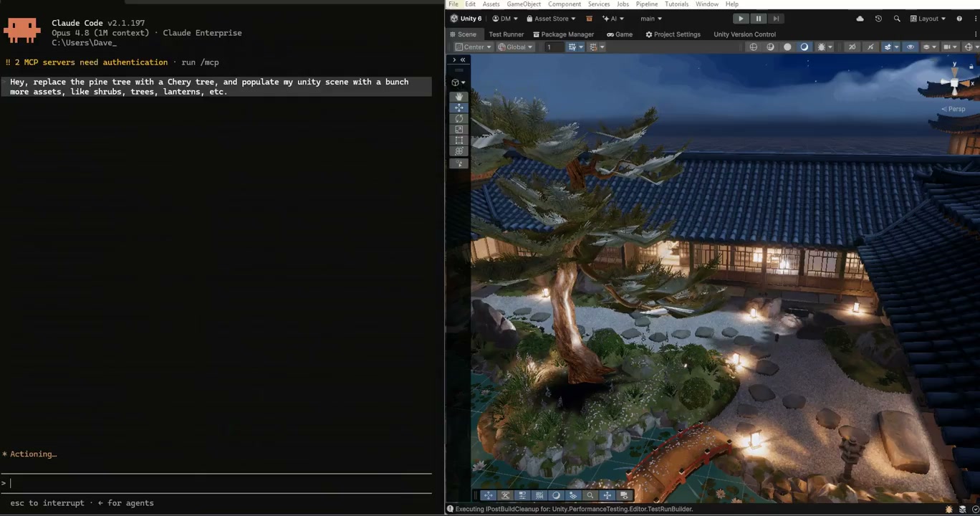
Task: Open the Component menu
Action: click(x=565, y=4)
